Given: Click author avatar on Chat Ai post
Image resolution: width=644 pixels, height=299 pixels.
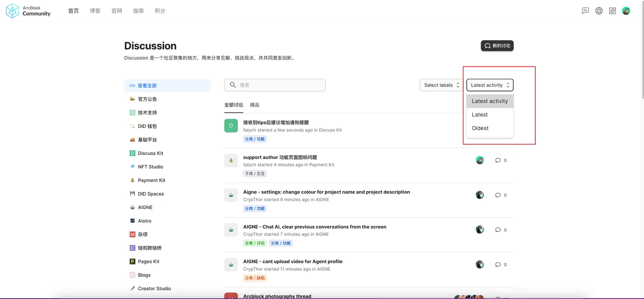Looking at the screenshot, I should 480,230.
